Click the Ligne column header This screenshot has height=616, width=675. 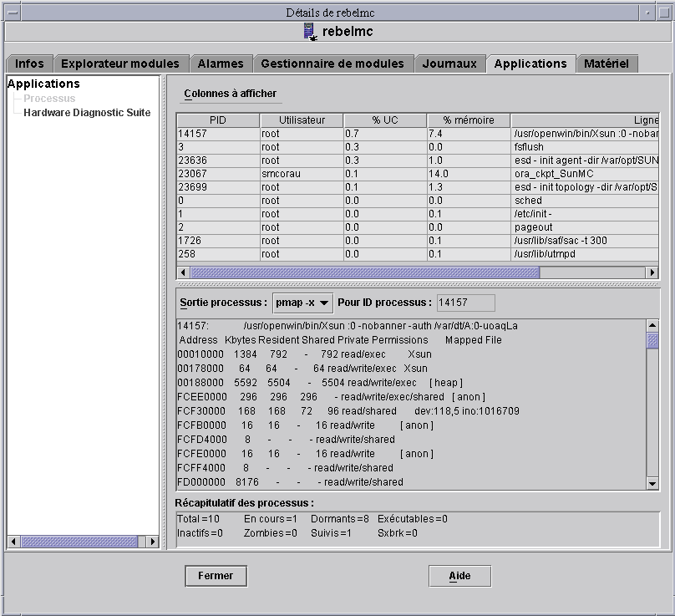point(585,120)
